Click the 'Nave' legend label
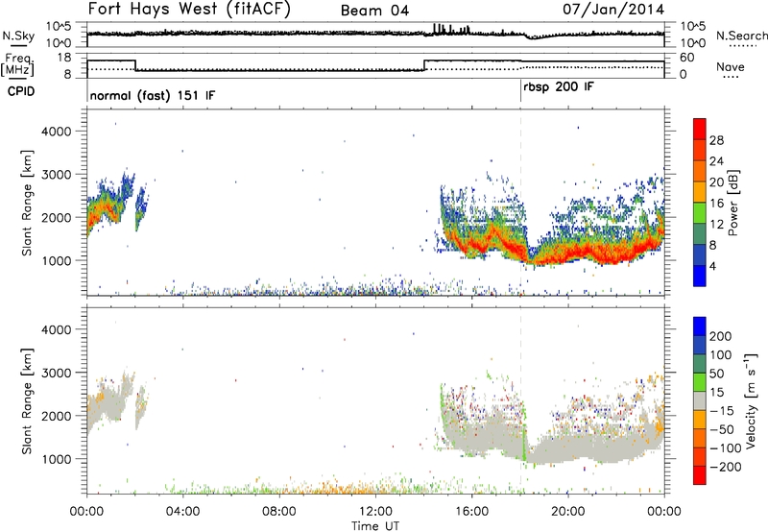Image resolution: width=768 pixels, height=532 pixels. coord(730,67)
